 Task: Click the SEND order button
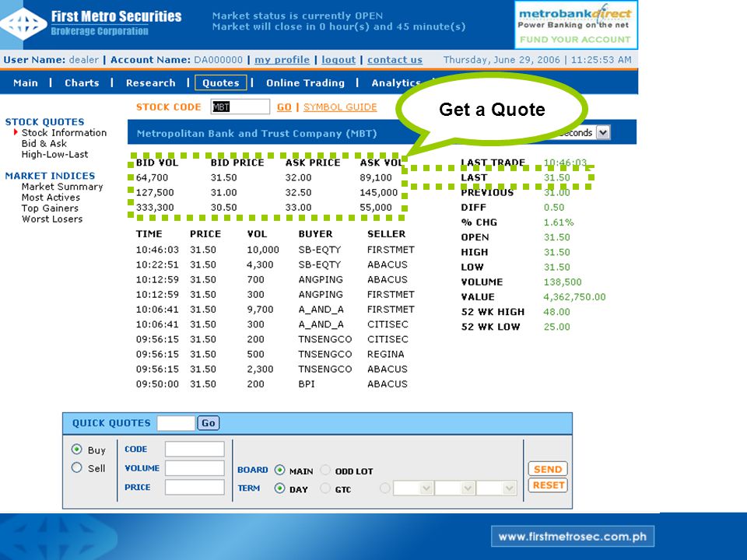pos(548,469)
